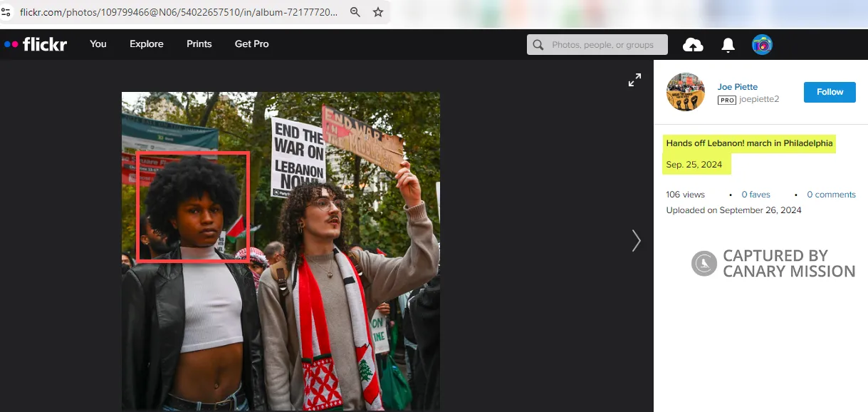Open the Prints menu
Viewport: 868px width, 412px height.
pos(199,44)
